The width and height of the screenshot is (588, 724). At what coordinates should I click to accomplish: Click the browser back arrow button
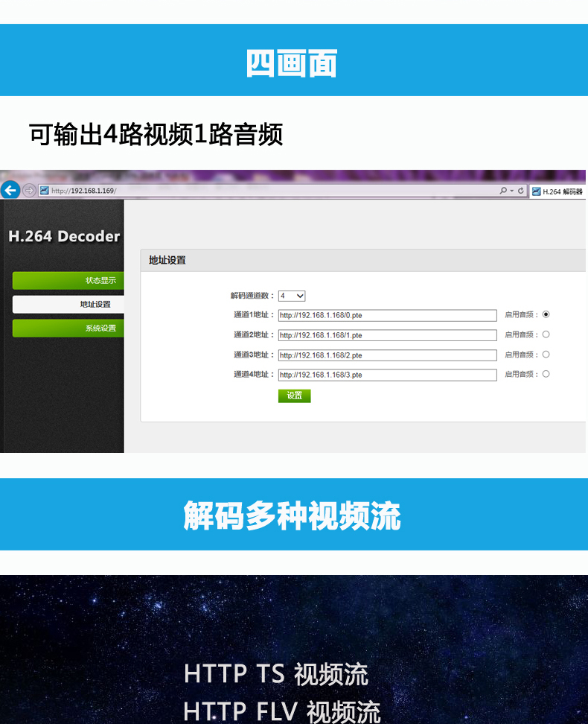point(10,190)
